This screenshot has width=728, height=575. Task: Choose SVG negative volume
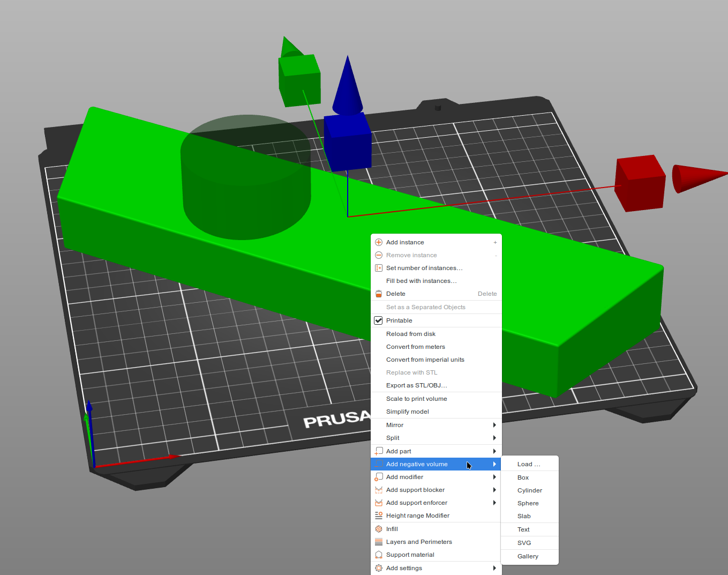point(530,543)
